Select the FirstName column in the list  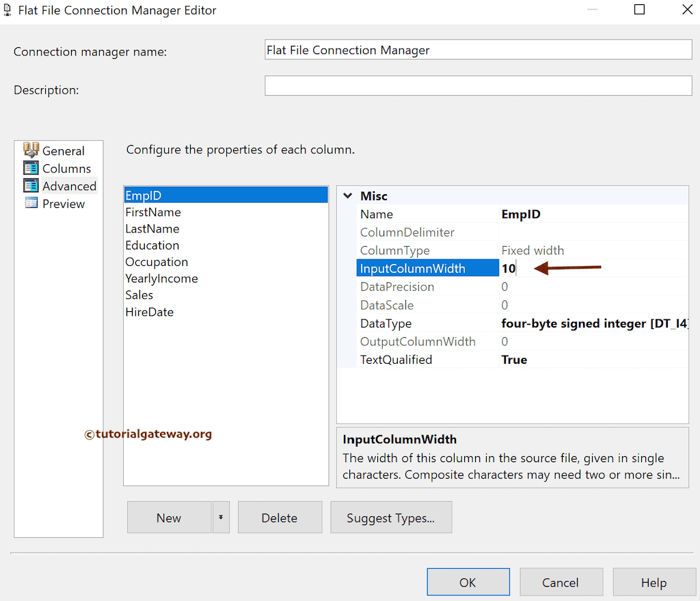(152, 212)
